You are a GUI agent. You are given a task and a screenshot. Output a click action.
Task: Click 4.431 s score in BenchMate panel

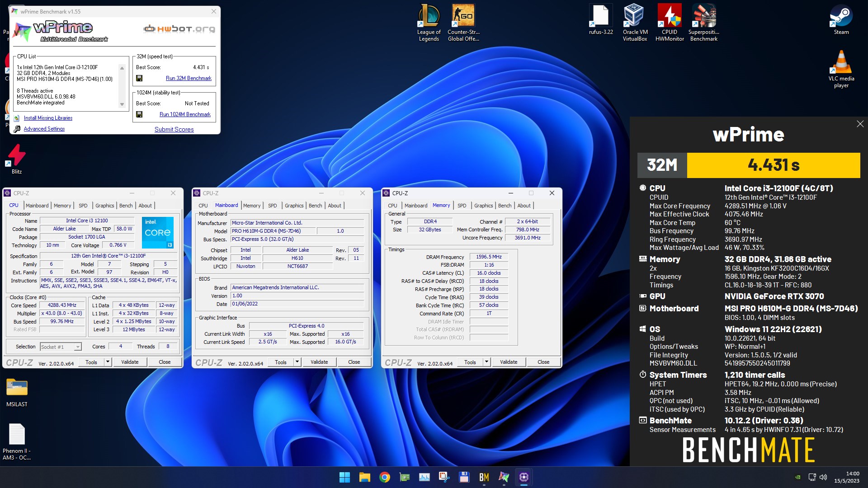click(773, 165)
